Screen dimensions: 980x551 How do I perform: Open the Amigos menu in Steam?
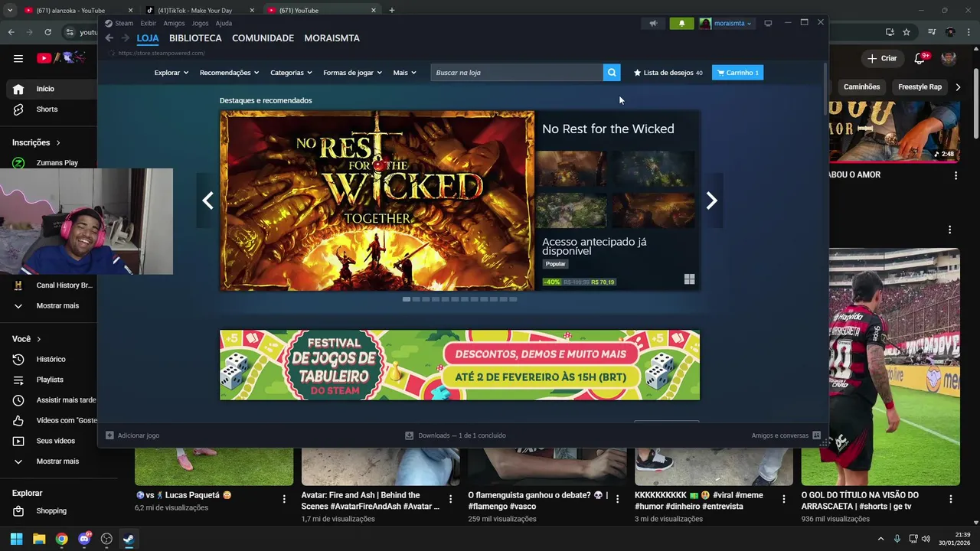[x=174, y=23]
